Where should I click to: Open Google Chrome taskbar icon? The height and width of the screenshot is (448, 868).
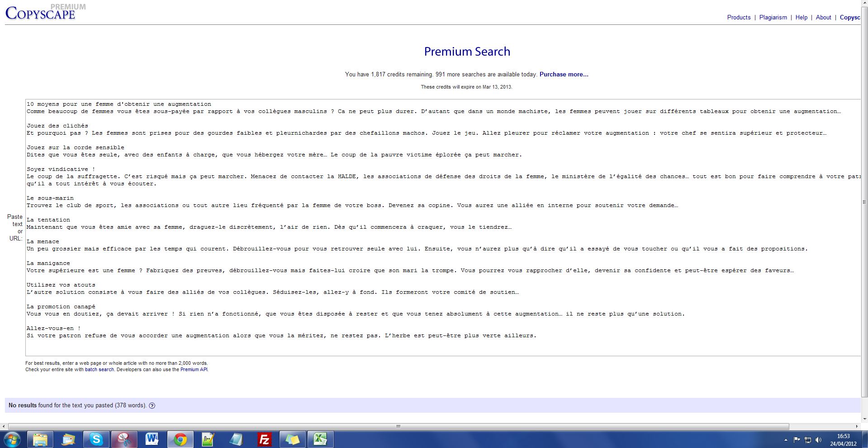click(x=180, y=439)
